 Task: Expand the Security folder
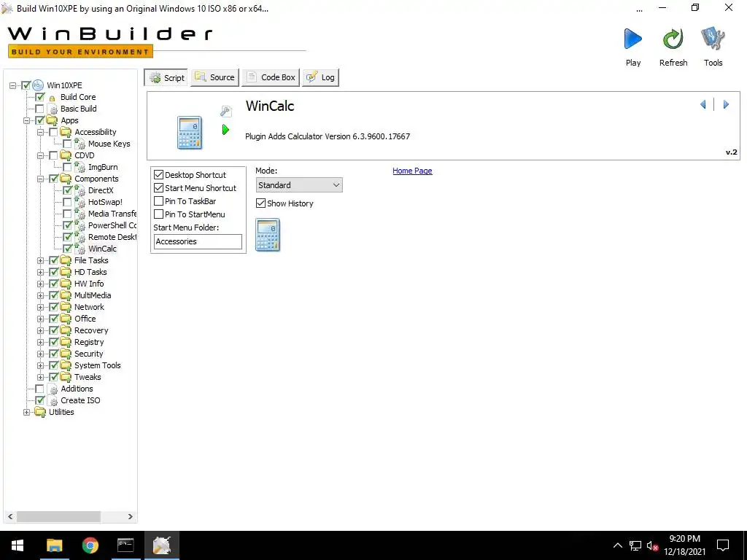[x=41, y=354]
